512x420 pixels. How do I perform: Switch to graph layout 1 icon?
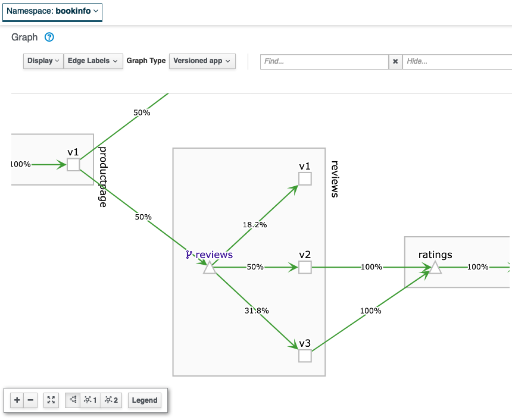pos(90,400)
